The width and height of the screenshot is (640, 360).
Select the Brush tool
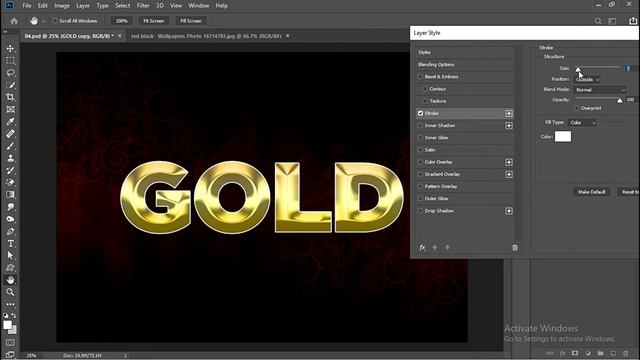coord(11,146)
